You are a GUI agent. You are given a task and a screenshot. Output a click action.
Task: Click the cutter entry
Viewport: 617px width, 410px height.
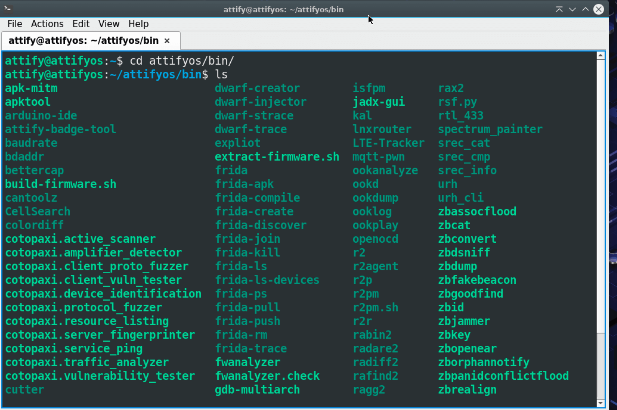24,390
